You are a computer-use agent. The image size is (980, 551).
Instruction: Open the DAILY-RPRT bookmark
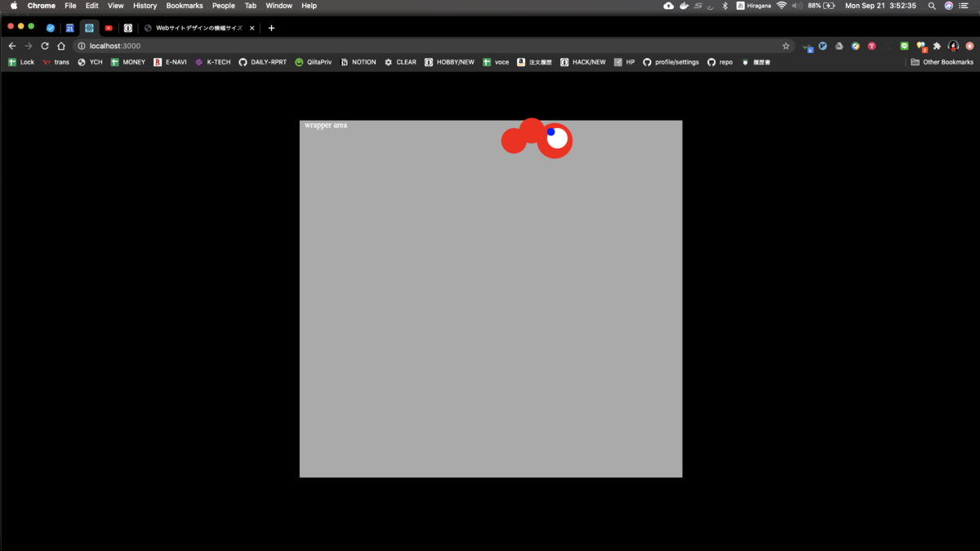262,62
